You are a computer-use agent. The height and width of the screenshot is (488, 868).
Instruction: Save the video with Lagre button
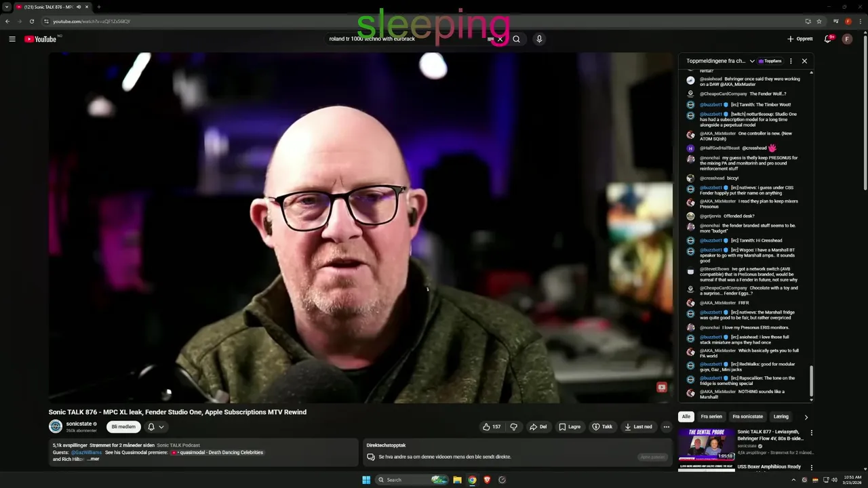[570, 426]
